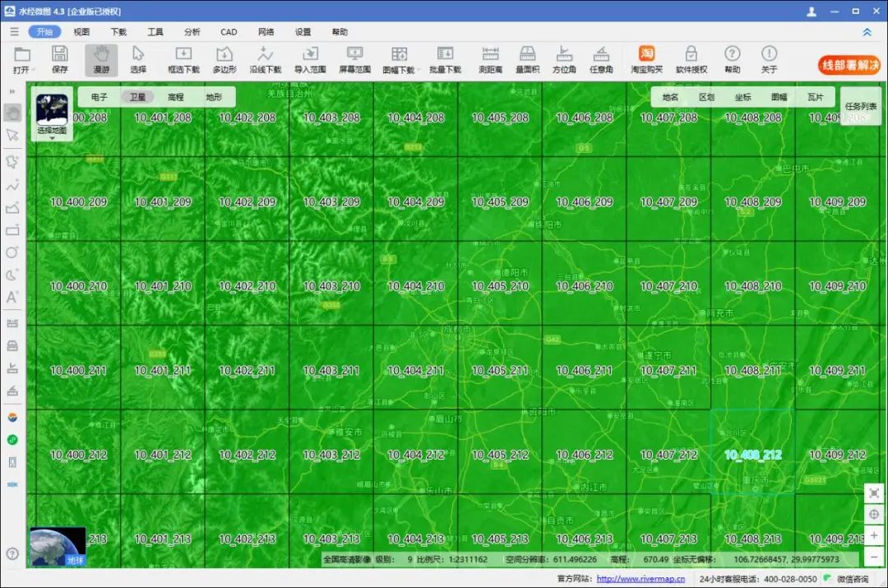The image size is (888, 588).
Task: Expand left sidebar with top arrows
Action: tap(12, 91)
